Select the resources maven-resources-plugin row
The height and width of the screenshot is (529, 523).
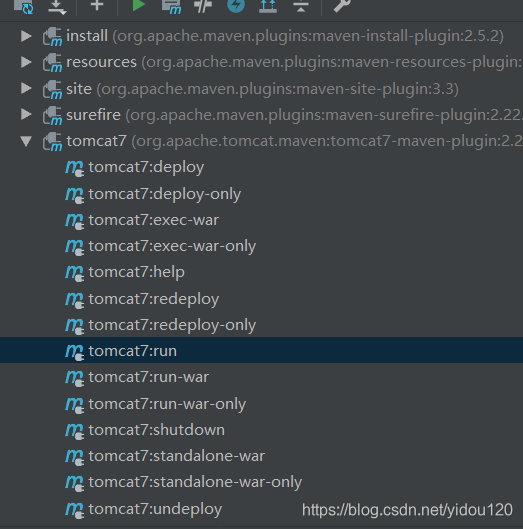[262, 62]
